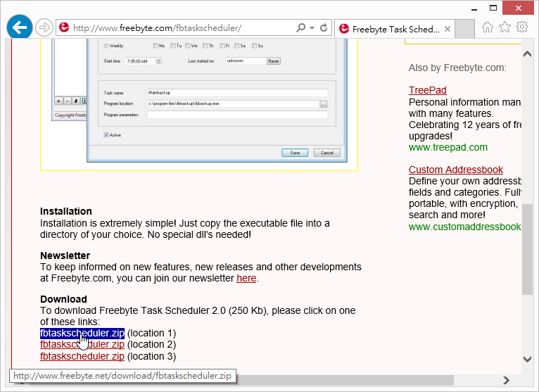Image resolution: width=539 pixels, height=392 pixels.
Task: Open the Tools gear icon
Action: [x=521, y=28]
